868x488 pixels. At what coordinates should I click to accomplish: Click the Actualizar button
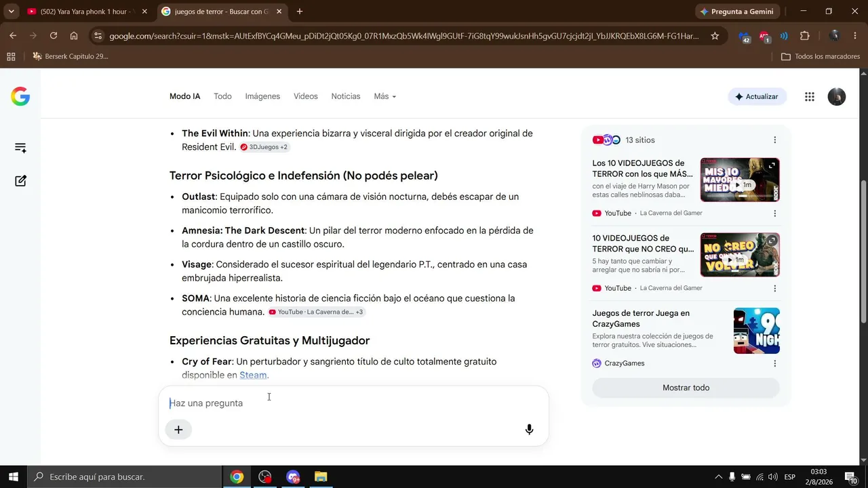[x=757, y=96]
